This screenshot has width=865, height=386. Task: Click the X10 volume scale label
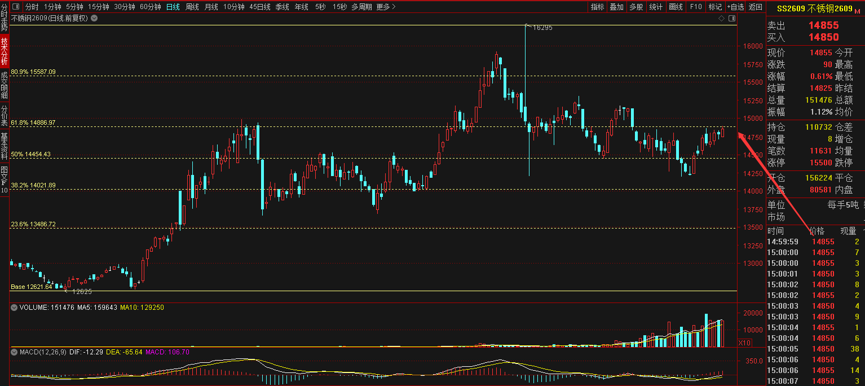pos(745,343)
